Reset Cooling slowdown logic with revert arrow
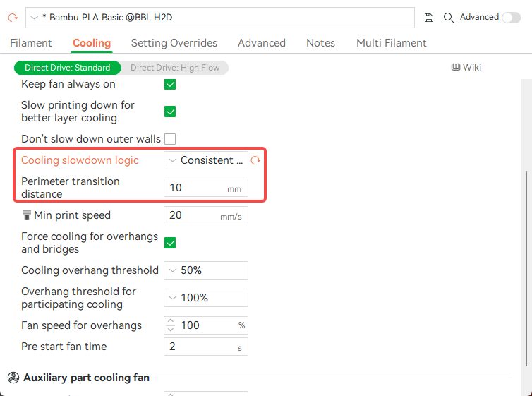 (x=255, y=161)
